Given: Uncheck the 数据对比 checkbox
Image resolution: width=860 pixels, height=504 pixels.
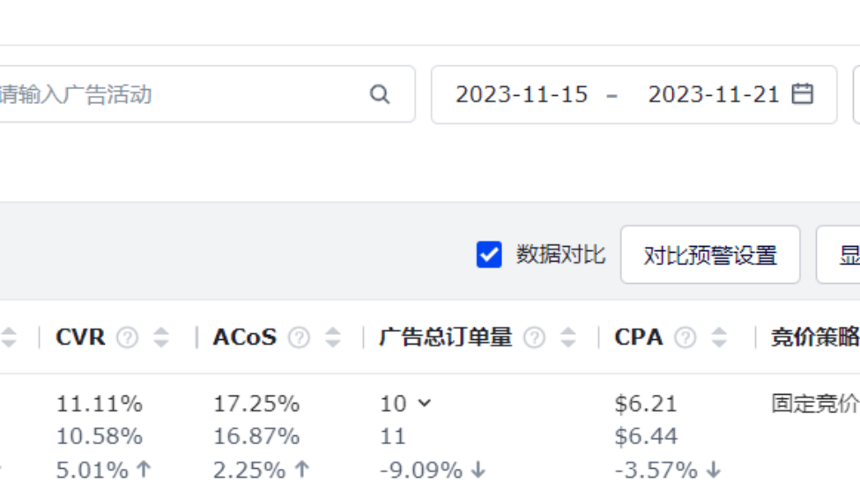Looking at the screenshot, I should tap(489, 255).
